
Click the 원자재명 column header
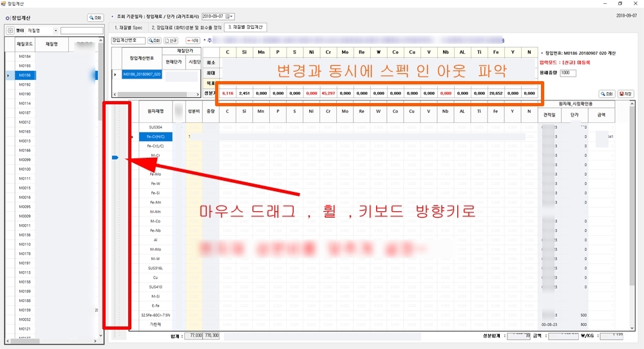tap(156, 111)
